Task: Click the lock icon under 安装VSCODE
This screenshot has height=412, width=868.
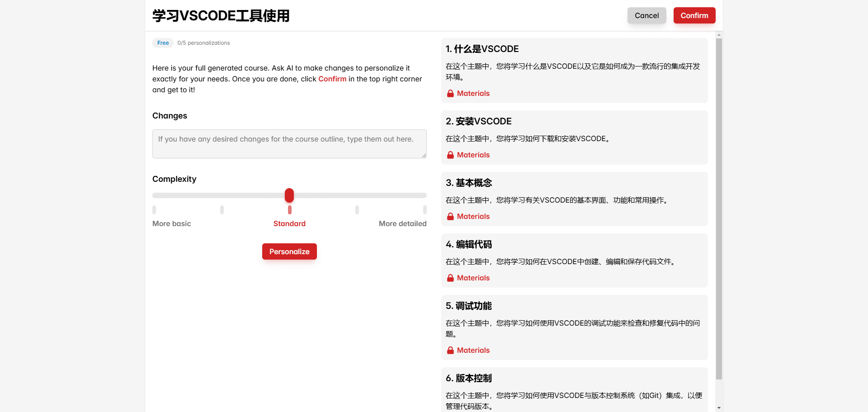Action: 450,155
